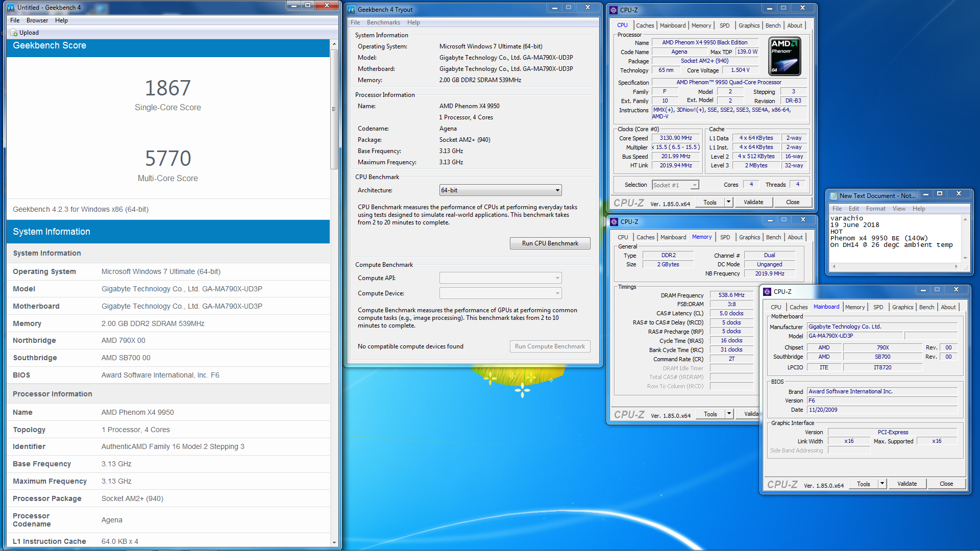Image resolution: width=980 pixels, height=551 pixels.
Task: Open the Compute Device dropdown
Action: coord(500,293)
